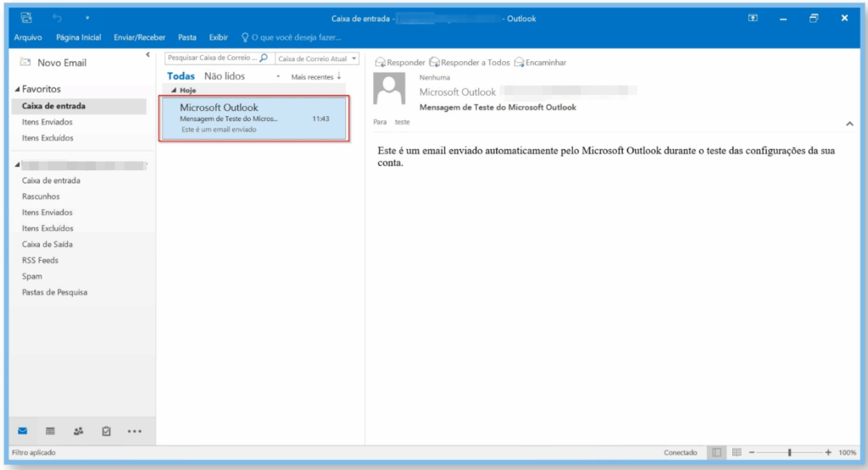Open the Mail view icon

coord(23,430)
